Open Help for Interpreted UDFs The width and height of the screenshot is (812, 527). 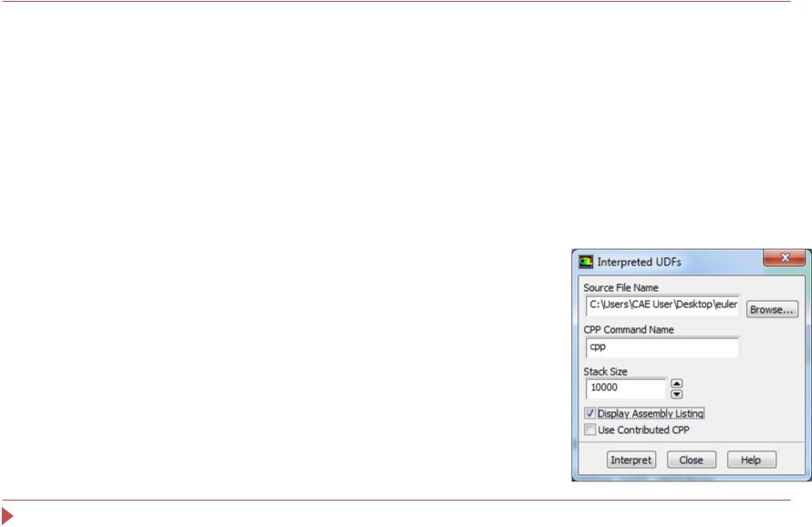click(x=752, y=460)
